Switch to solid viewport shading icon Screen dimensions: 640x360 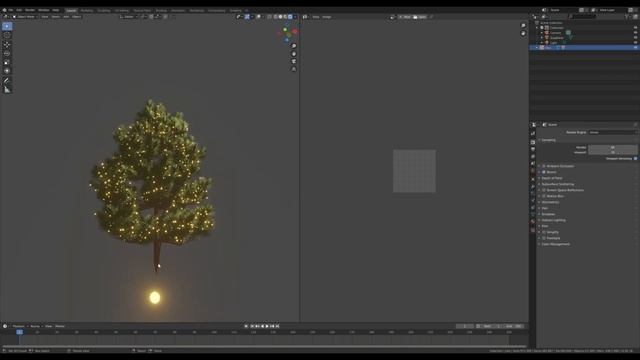tap(280, 17)
